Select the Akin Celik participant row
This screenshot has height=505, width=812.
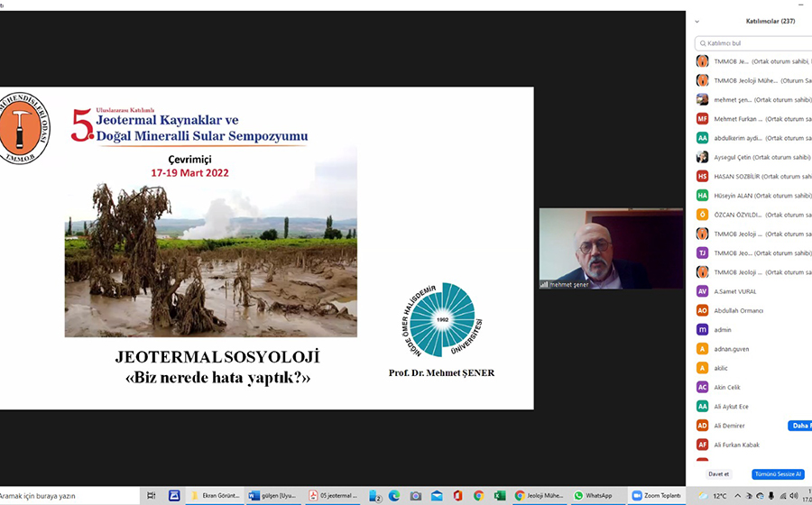click(x=753, y=387)
